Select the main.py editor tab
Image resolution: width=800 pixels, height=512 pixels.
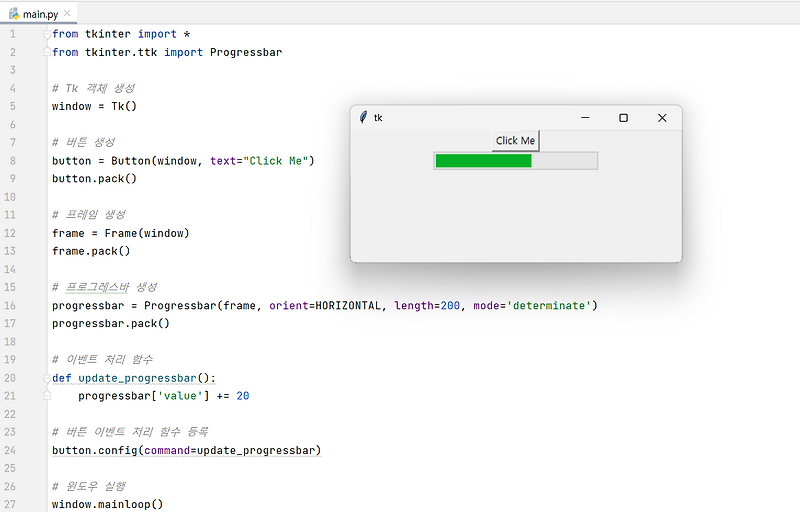pos(39,14)
